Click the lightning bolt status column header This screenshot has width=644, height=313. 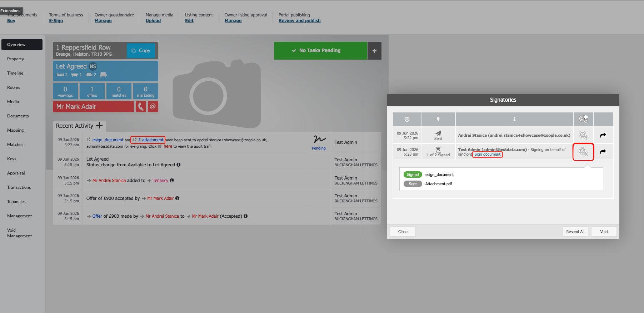pyautogui.click(x=438, y=119)
